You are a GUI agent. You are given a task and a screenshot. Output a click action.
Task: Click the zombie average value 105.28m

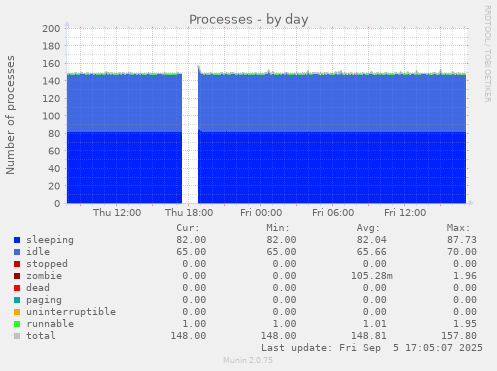(372, 276)
